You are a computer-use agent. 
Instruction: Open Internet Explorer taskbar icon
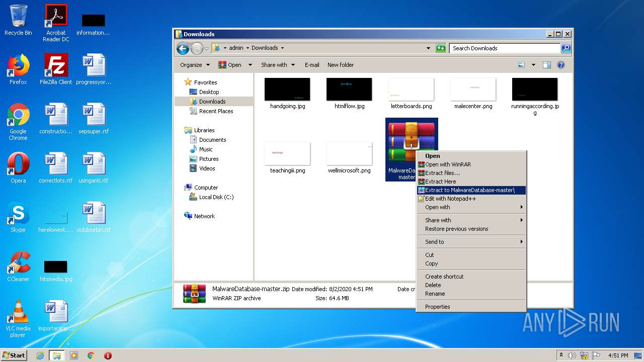pyautogui.click(x=40, y=355)
